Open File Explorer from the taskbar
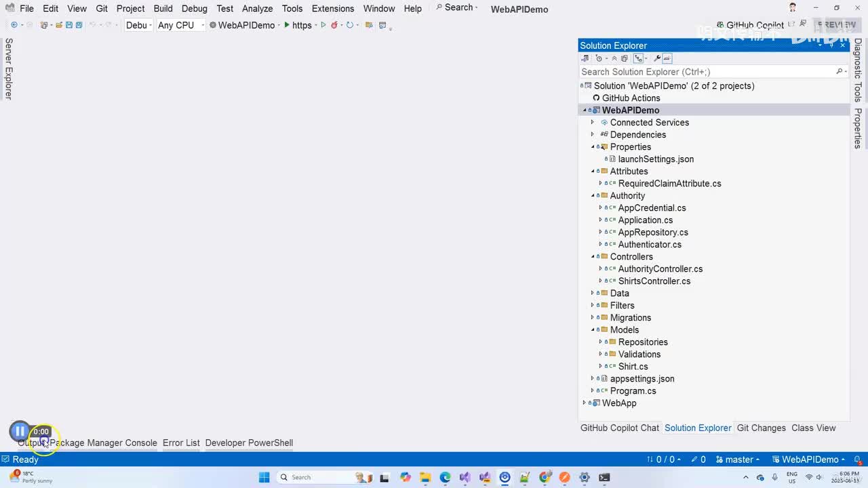 coord(425,477)
